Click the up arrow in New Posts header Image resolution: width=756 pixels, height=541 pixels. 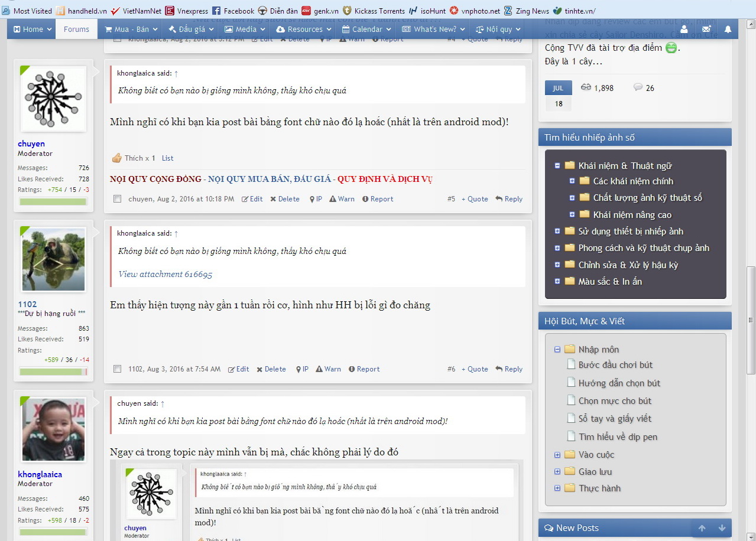tap(702, 528)
